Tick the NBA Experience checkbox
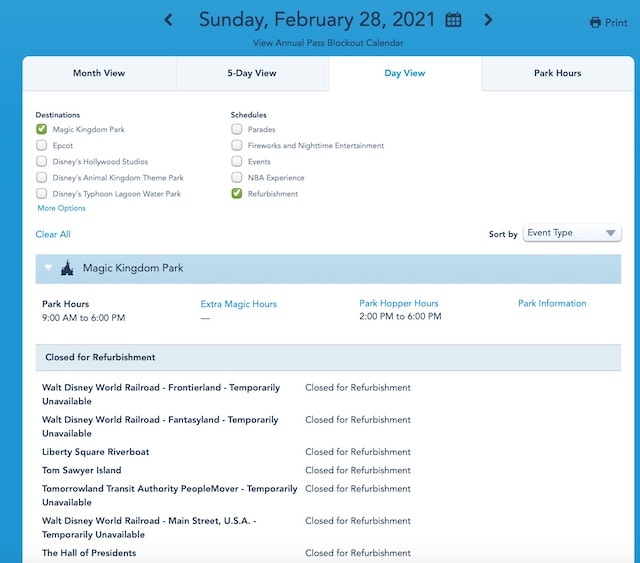Viewport: 640px width, 563px height. pos(237,177)
